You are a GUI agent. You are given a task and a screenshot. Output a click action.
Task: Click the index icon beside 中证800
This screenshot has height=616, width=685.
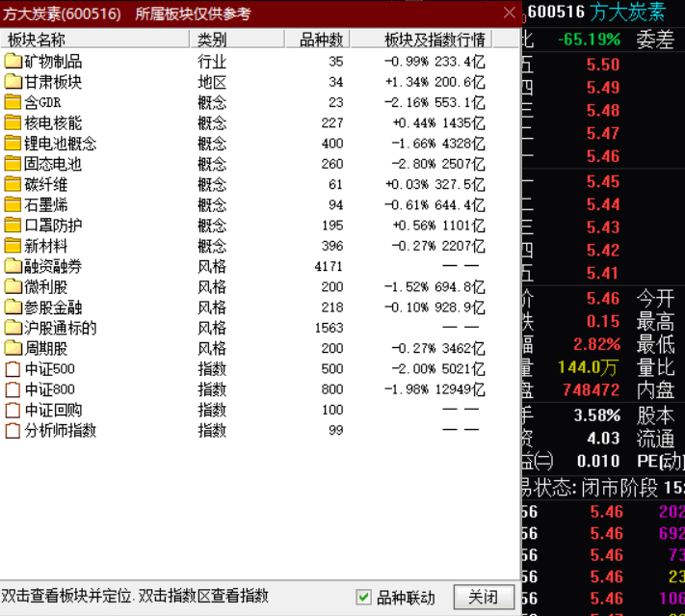13,389
